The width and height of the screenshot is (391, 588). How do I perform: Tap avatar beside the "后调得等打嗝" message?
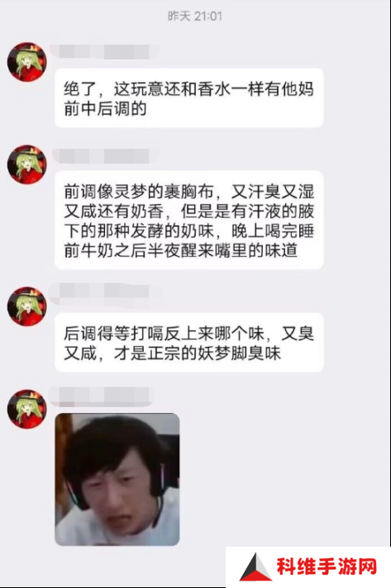[27, 306]
